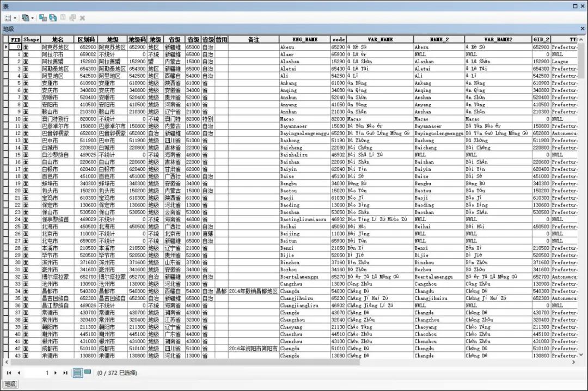Viewport: 588px width, 391px height.
Task: Click the 区划码 cell 110000
Action: pos(86,234)
